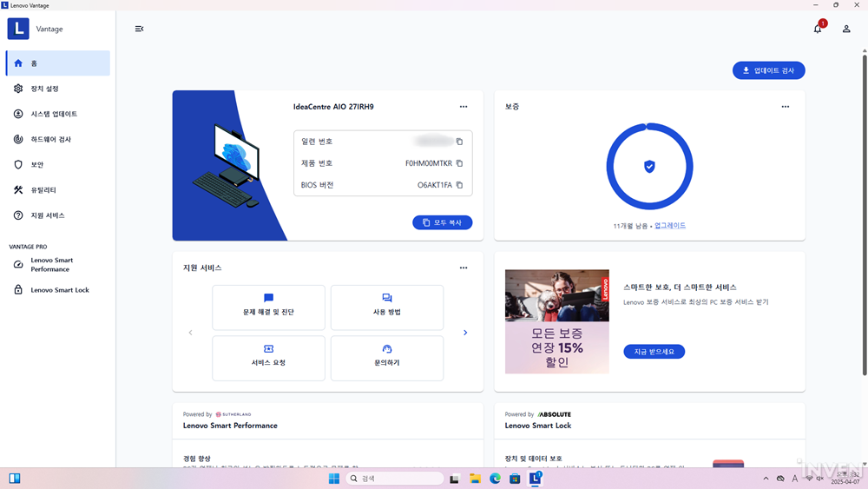Open the Windows Start menu
The height and width of the screenshot is (489, 868).
point(334,479)
